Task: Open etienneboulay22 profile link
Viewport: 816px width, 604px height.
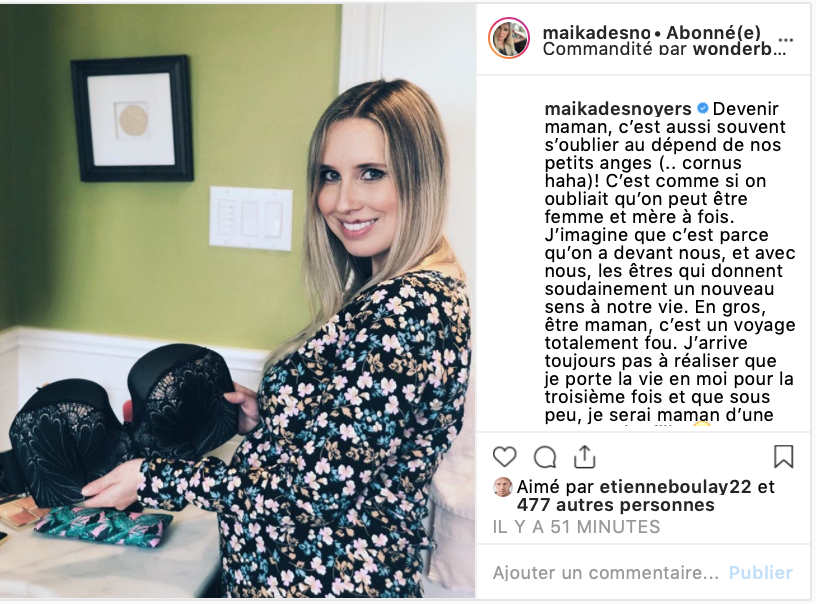Action: click(x=675, y=486)
